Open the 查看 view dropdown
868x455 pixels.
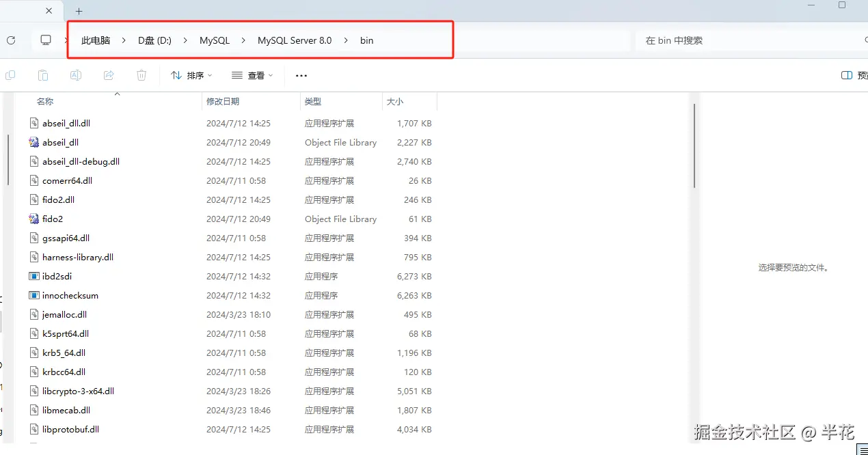coord(252,75)
